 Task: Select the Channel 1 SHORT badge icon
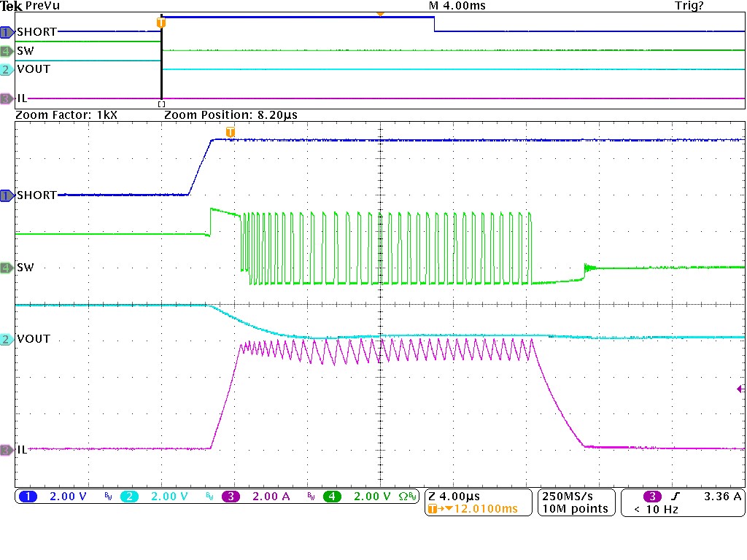coord(6,195)
